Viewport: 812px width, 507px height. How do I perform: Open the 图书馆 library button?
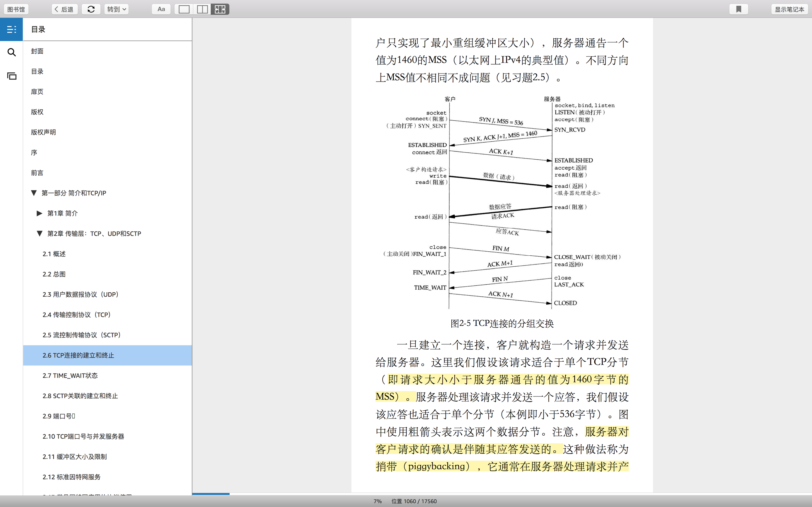pyautogui.click(x=16, y=9)
